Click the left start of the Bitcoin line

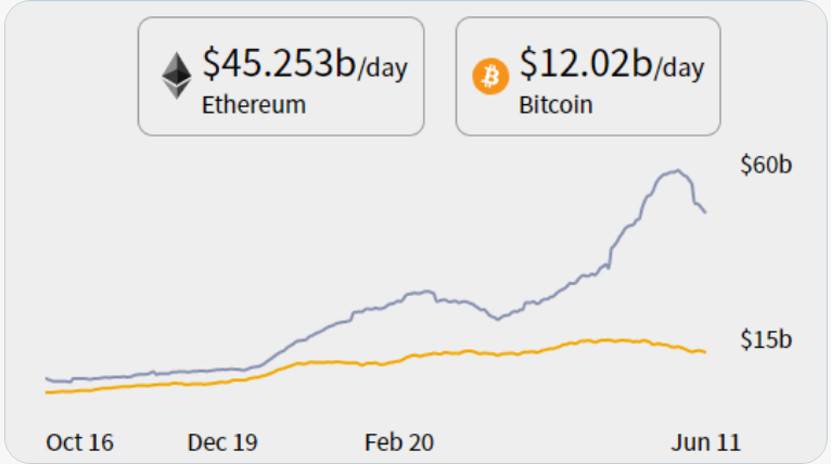pyautogui.click(x=48, y=392)
